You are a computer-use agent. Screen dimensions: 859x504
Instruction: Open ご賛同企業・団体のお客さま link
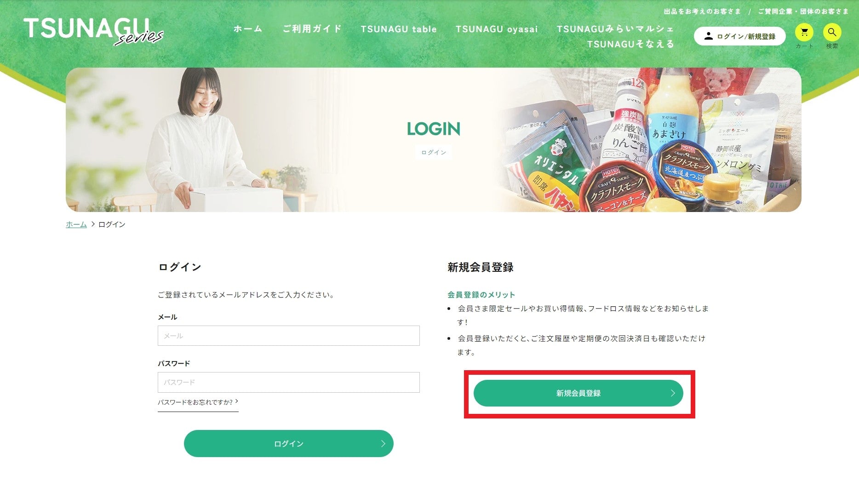(x=803, y=11)
